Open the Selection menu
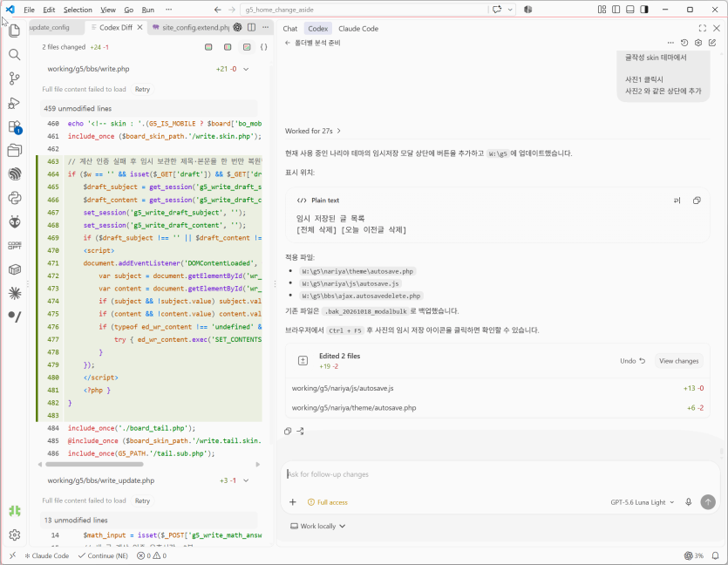 pos(78,10)
